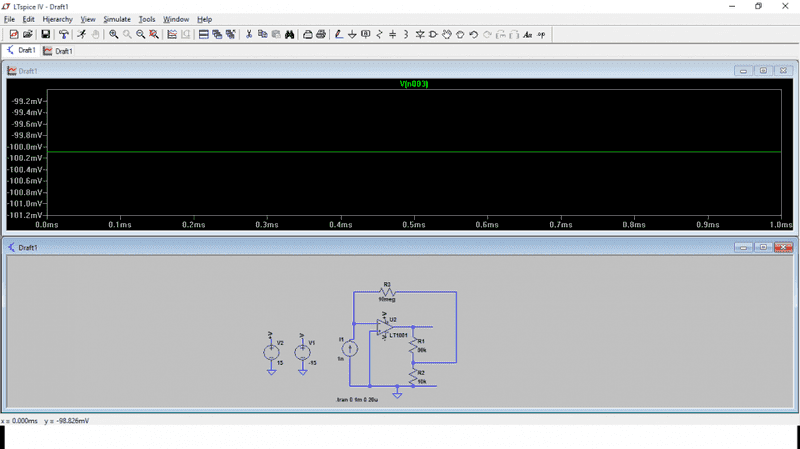Select the Place Capacitor tool
800x449 pixels.
[392, 34]
